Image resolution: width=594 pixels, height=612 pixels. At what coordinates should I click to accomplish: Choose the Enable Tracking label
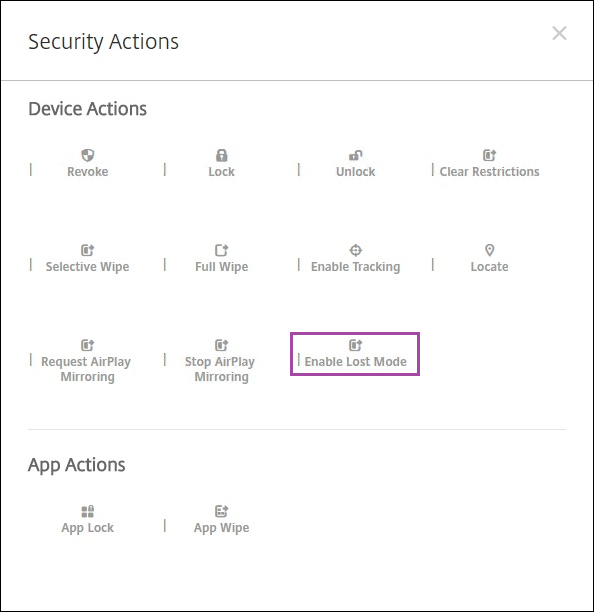click(x=356, y=267)
